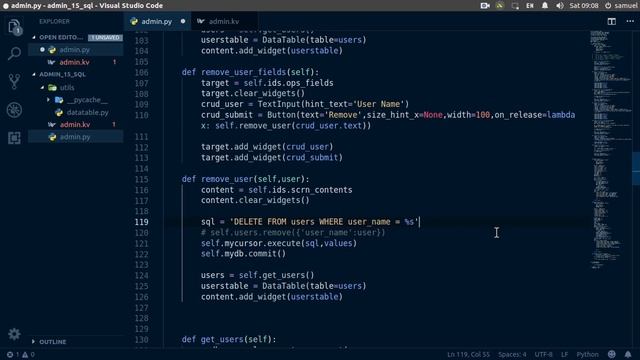
Task: Open the system volume control
Action: click(x=560, y=6)
